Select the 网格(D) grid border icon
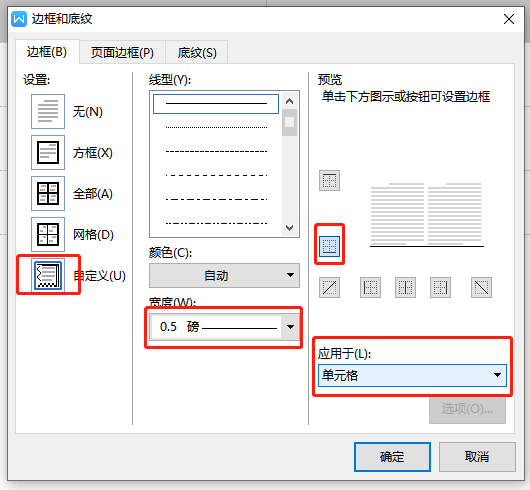 48,234
